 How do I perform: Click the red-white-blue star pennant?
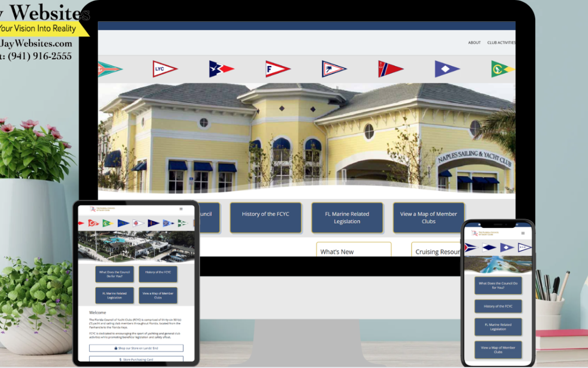[220, 68]
